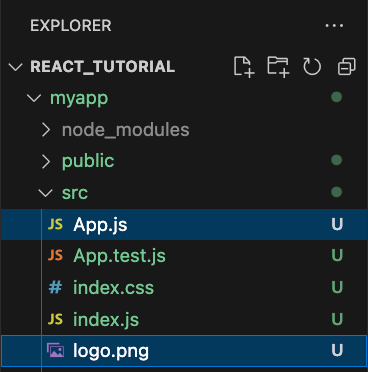Screen dimensions: 368x372
Task: Collapse the REACT_TUTORIAL root section
Action: 15,67
